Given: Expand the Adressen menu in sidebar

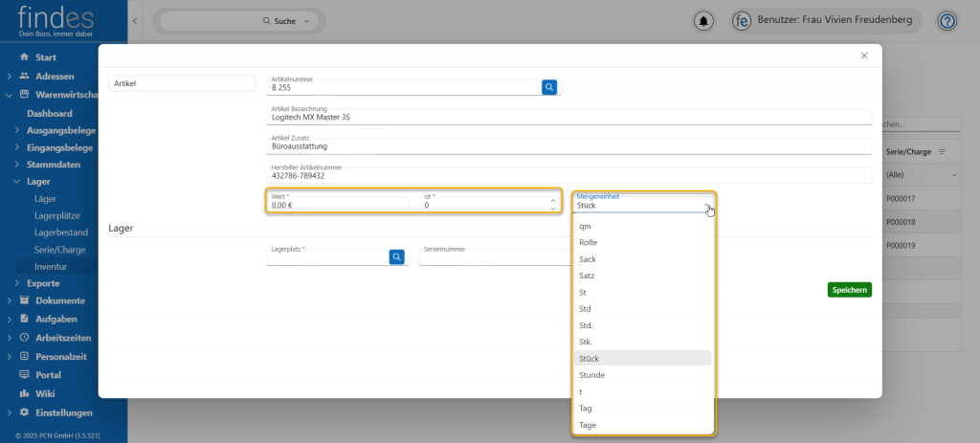Looking at the screenshot, I should point(55,76).
